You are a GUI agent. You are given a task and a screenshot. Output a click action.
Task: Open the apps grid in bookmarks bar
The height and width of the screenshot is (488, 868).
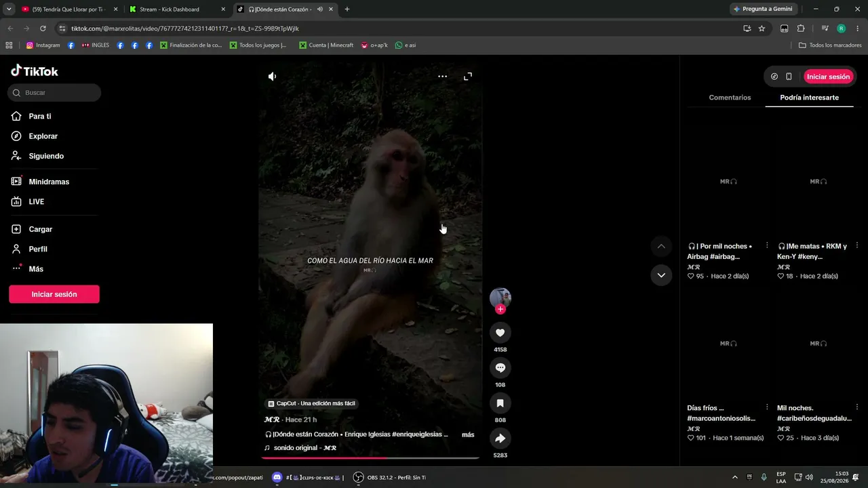[9, 45]
